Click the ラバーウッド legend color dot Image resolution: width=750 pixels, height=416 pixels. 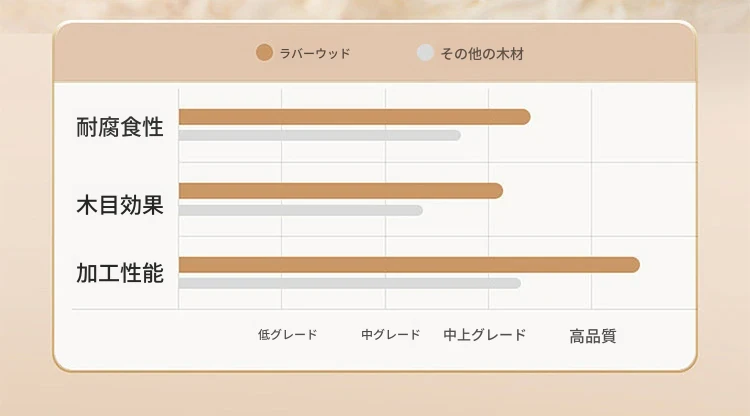pos(264,53)
